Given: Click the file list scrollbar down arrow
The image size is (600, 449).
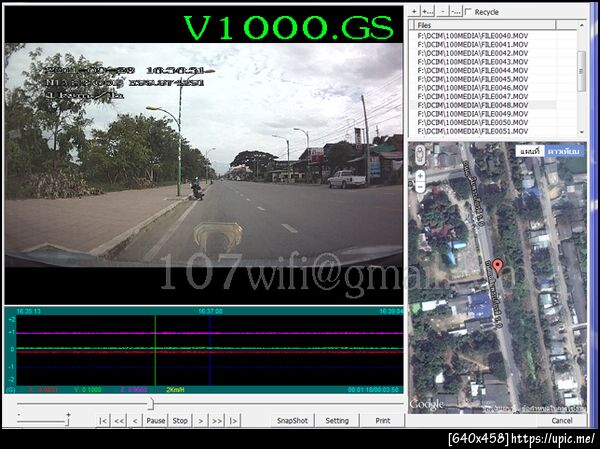Looking at the screenshot, I should point(582,132).
